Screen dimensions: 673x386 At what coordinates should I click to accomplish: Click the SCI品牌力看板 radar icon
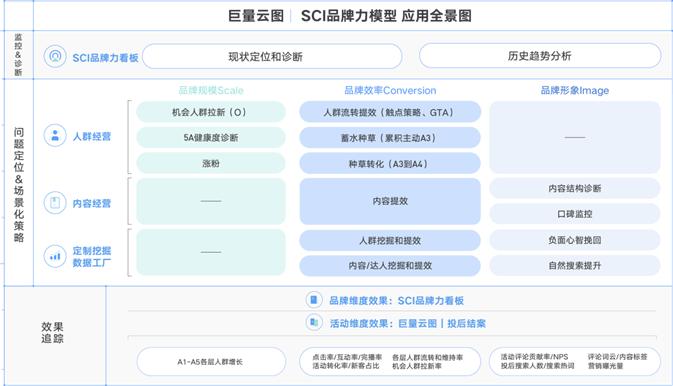[x=55, y=56]
